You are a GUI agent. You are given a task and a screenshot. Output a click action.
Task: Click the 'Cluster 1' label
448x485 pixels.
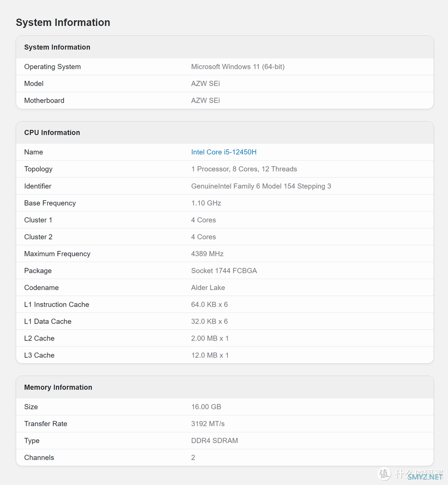point(38,220)
